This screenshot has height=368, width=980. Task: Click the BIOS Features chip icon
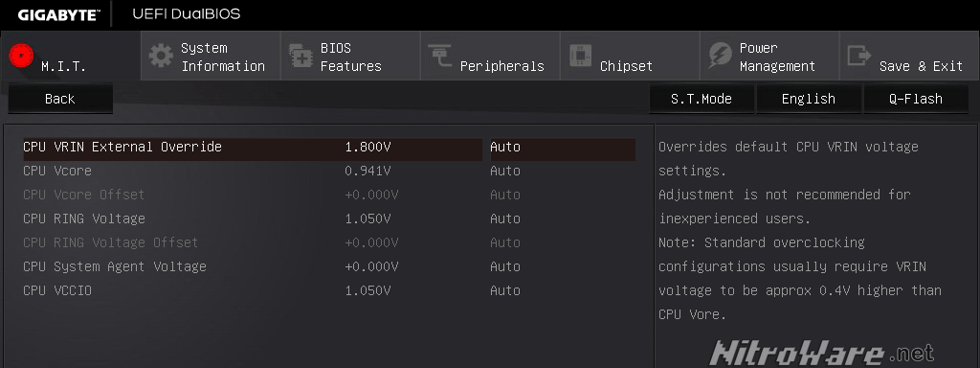(x=301, y=56)
